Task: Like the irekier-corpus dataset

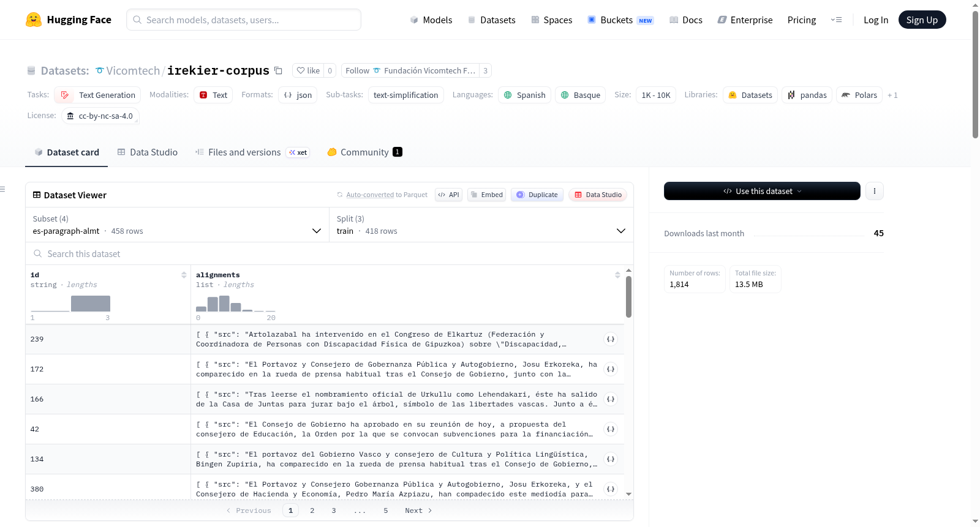Action: coord(308,70)
